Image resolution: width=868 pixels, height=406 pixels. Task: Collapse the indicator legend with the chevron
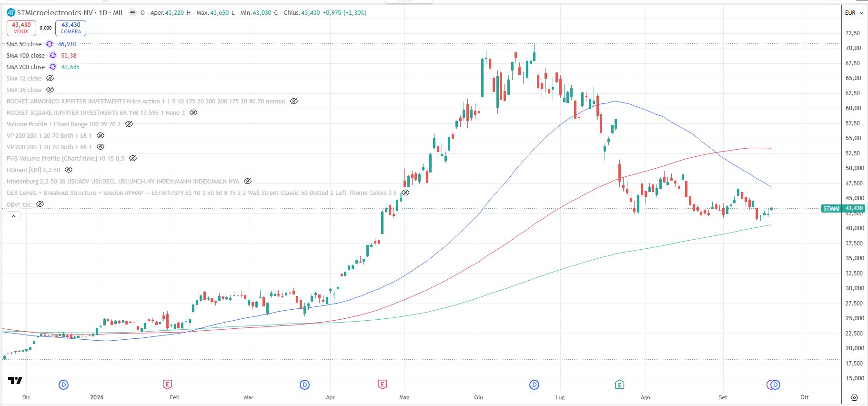[13, 216]
